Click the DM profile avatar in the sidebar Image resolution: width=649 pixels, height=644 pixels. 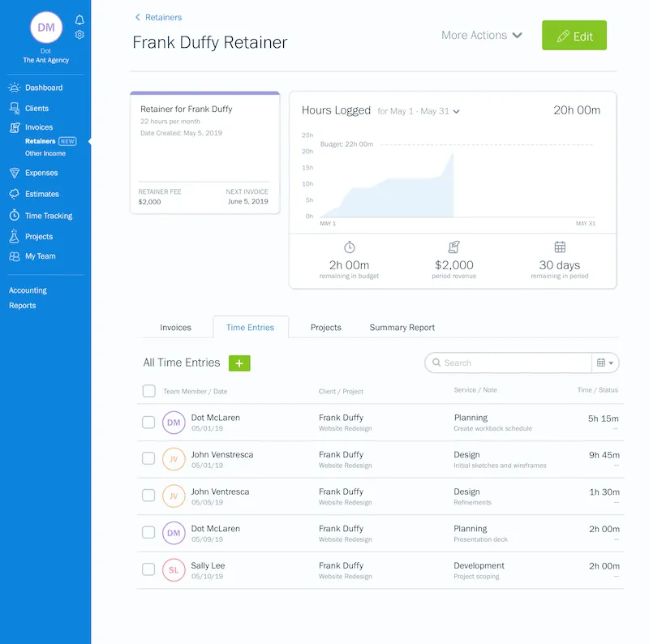pyautogui.click(x=46, y=28)
